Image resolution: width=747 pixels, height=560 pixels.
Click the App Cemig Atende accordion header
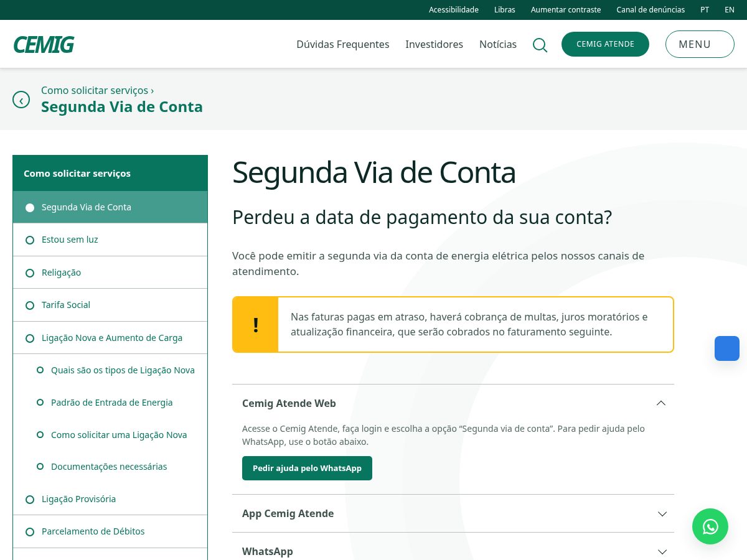453,513
